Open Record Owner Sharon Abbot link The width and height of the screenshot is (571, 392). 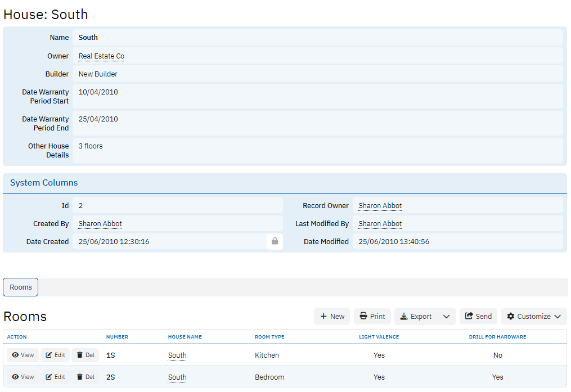point(380,205)
